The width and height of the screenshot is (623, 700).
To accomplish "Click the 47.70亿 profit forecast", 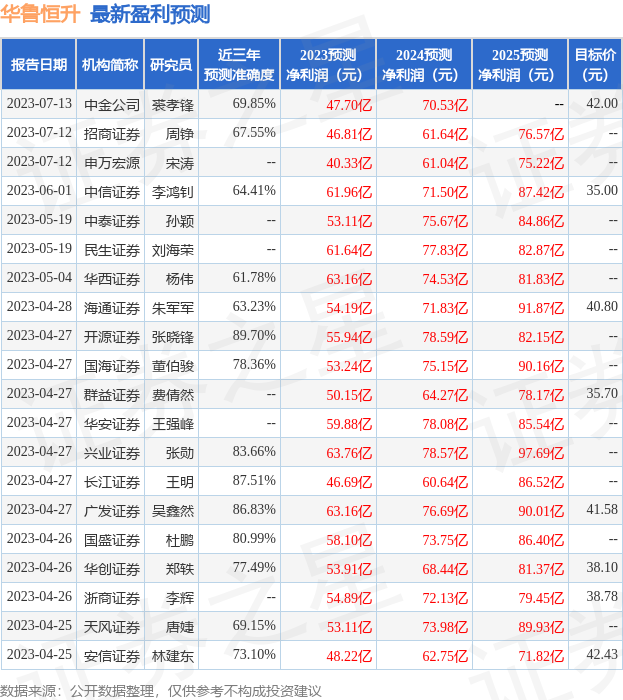I will click(349, 105).
